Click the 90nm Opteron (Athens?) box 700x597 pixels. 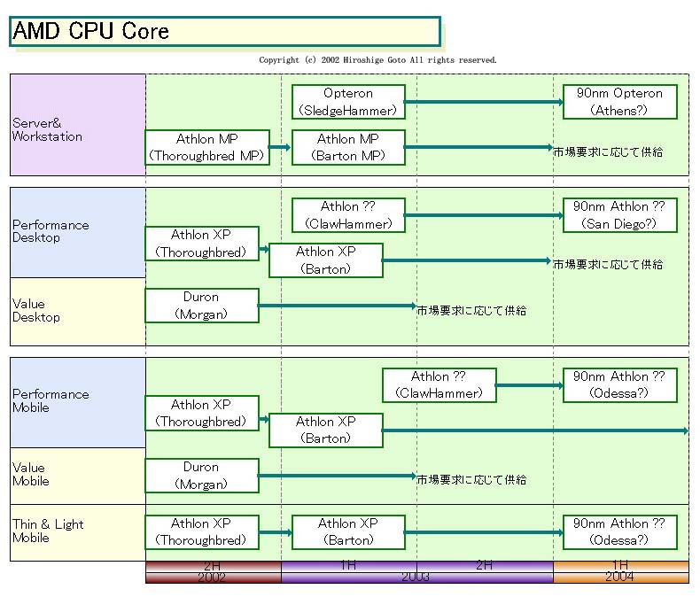[619, 102]
